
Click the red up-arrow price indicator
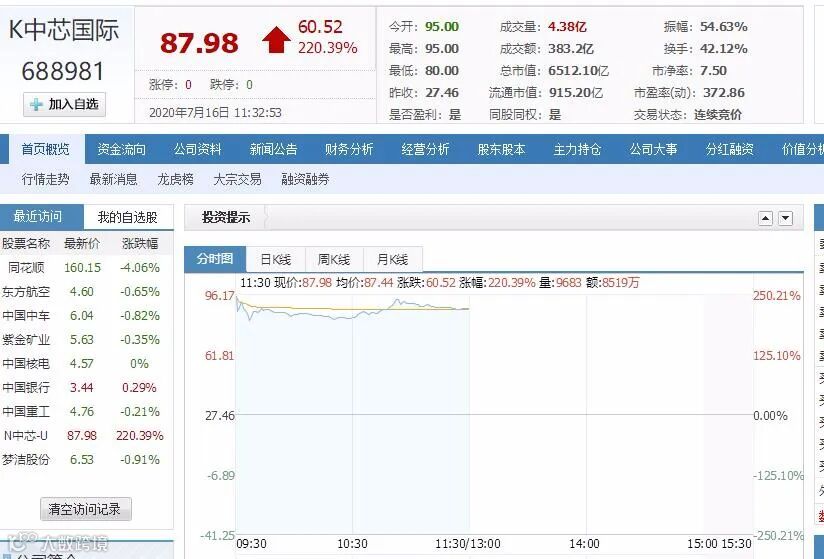pos(276,40)
